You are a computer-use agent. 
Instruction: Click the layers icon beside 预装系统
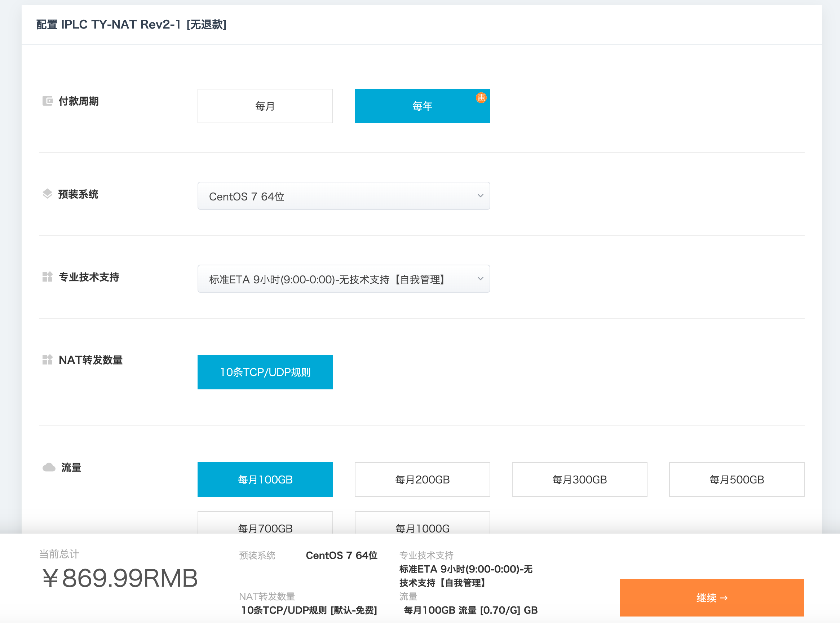pyautogui.click(x=47, y=194)
